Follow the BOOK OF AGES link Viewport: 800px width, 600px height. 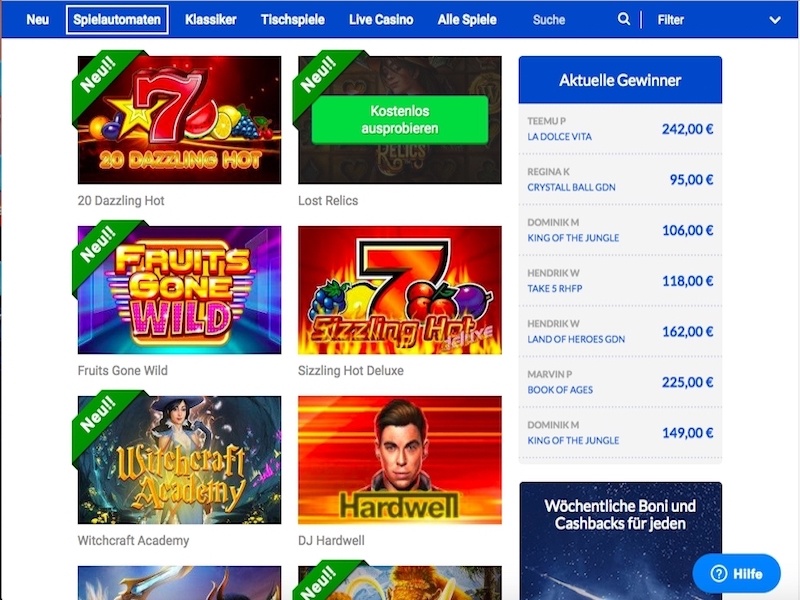560,390
